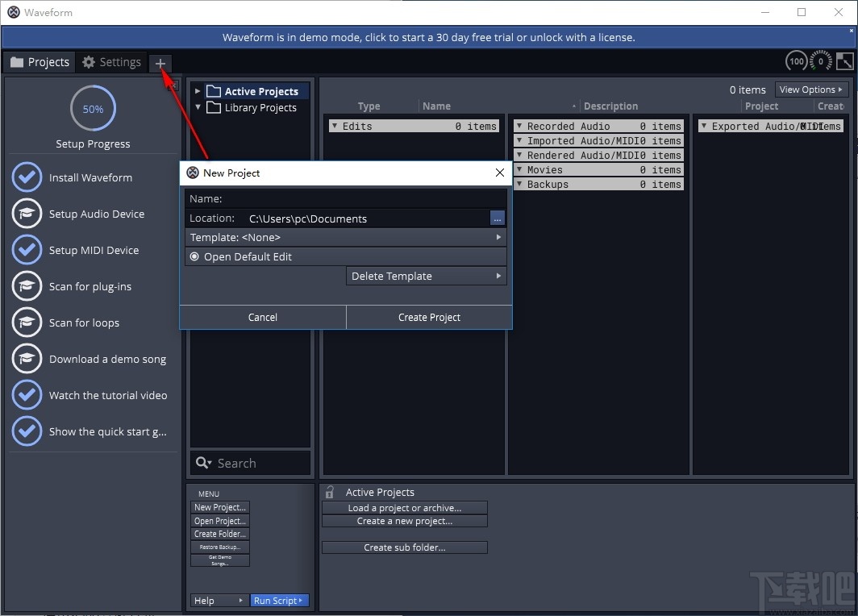Open the Template <None> dropdown
858x616 pixels.
[x=346, y=237]
